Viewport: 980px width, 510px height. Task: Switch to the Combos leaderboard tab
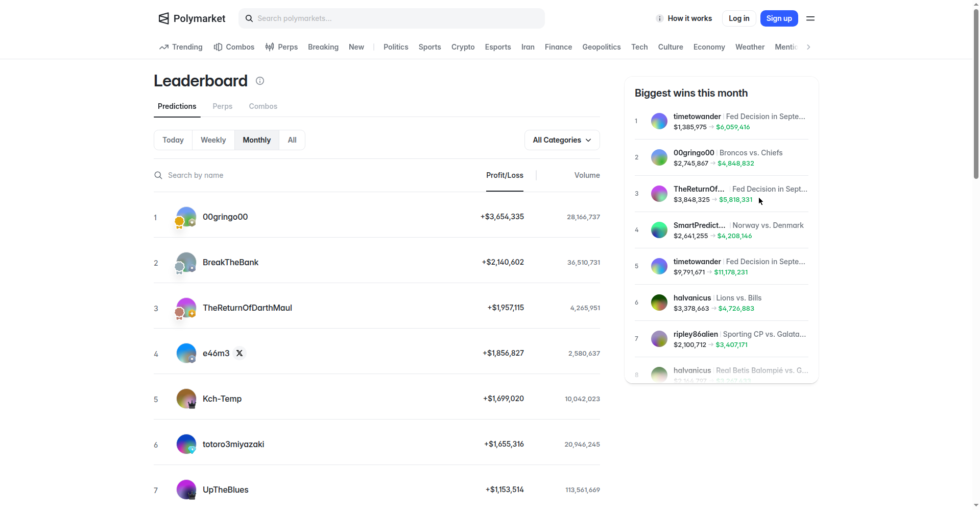[x=263, y=106]
